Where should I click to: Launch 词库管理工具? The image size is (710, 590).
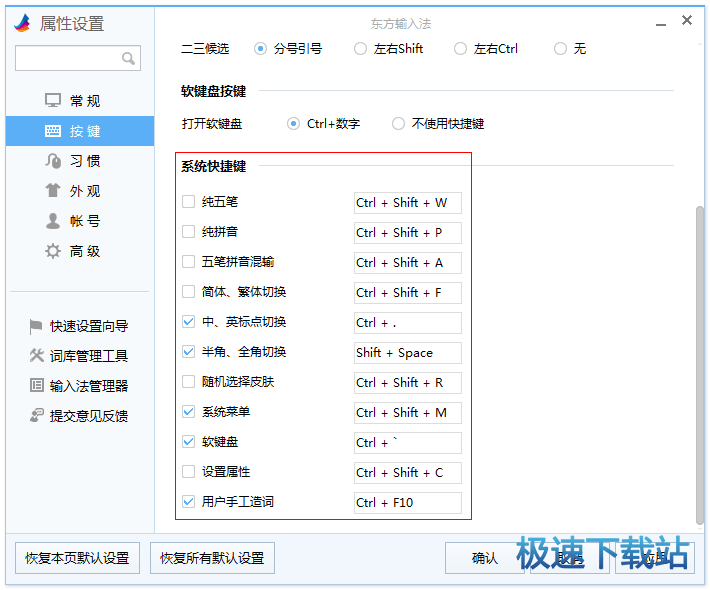(79, 356)
